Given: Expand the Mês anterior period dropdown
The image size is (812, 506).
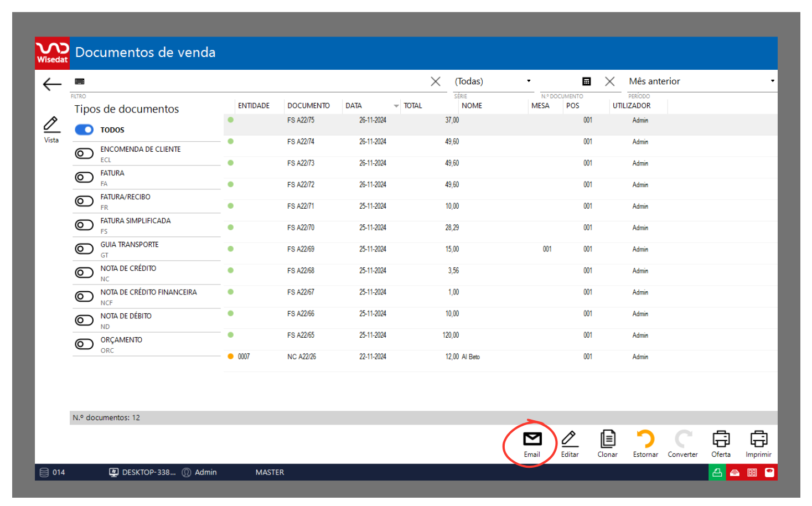Looking at the screenshot, I should click(701, 81).
